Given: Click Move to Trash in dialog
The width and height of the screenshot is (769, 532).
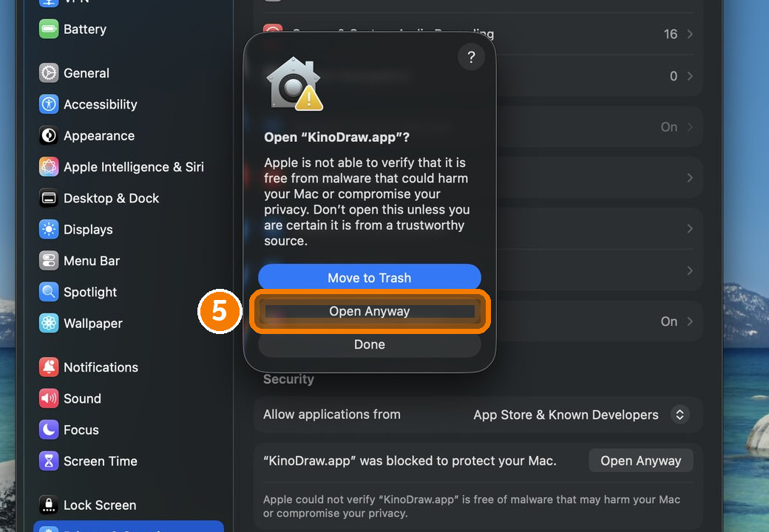Looking at the screenshot, I should coord(369,278).
